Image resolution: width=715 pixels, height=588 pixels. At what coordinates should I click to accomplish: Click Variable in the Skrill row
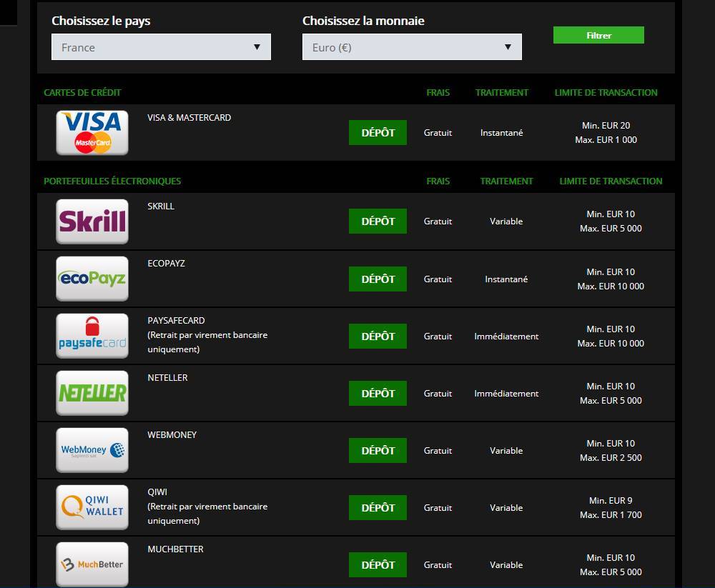click(506, 221)
